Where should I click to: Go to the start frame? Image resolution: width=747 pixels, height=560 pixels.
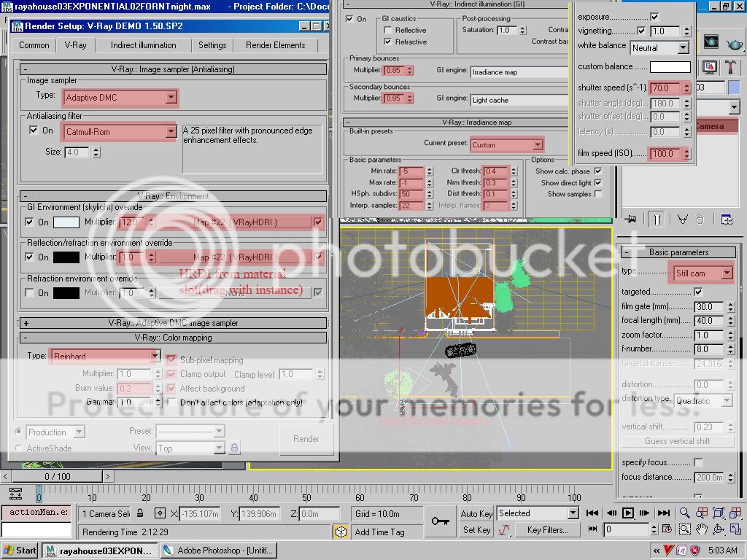click(x=592, y=513)
